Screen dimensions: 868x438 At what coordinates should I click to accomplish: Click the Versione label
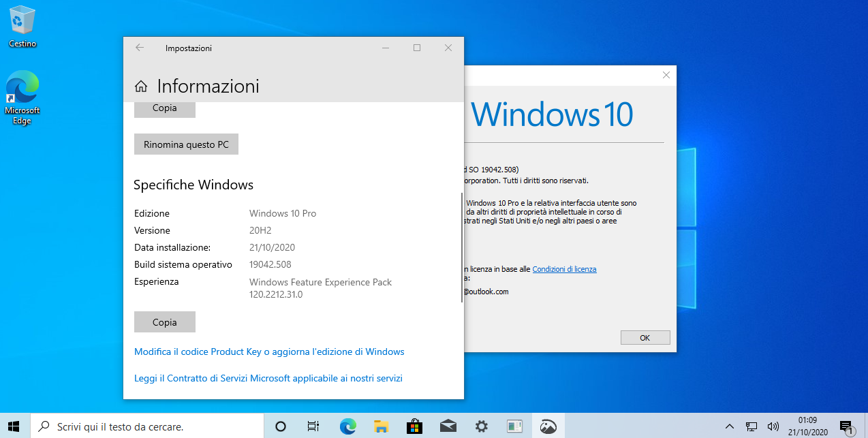point(153,230)
